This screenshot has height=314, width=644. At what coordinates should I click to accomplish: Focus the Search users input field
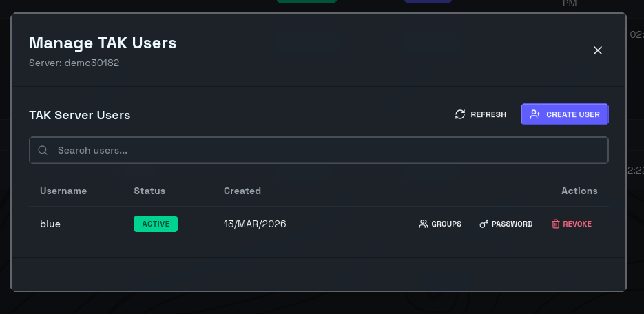tap(324, 150)
